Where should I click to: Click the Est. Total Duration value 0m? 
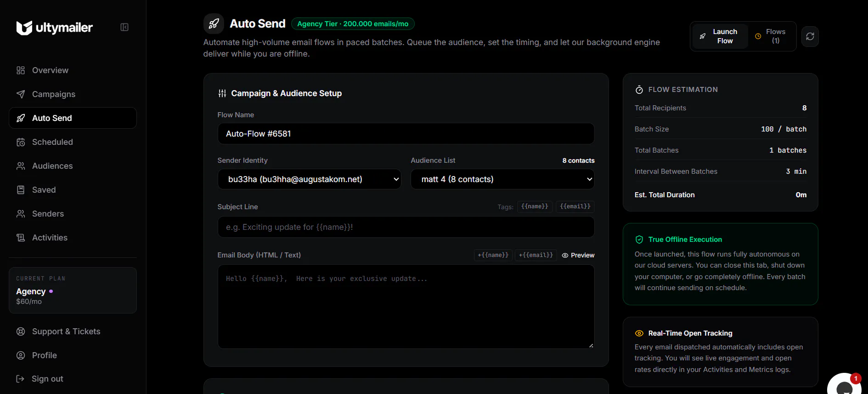(x=801, y=195)
